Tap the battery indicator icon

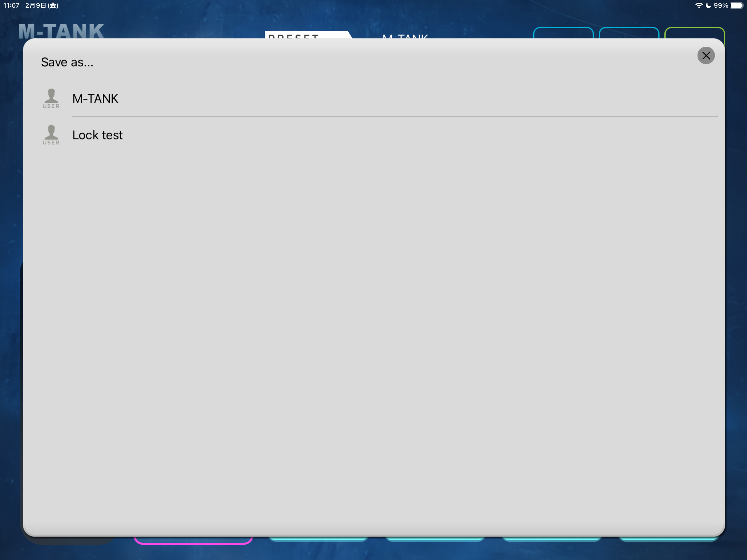pyautogui.click(x=737, y=5)
